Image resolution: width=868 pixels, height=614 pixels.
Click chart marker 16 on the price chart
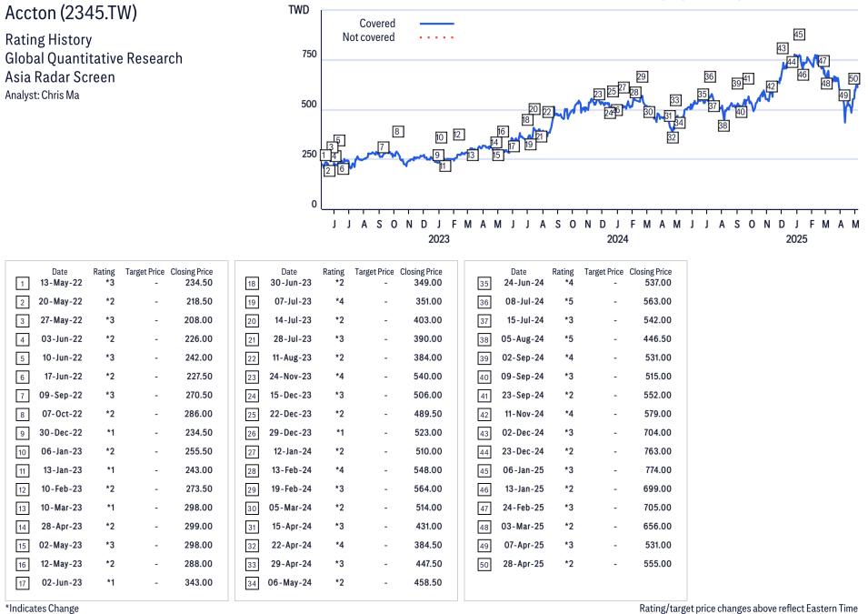click(x=502, y=131)
